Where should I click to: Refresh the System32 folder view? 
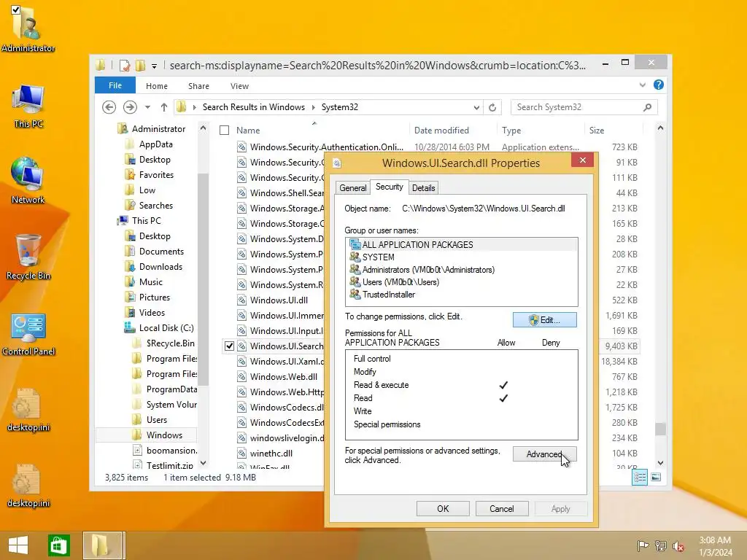tap(492, 107)
